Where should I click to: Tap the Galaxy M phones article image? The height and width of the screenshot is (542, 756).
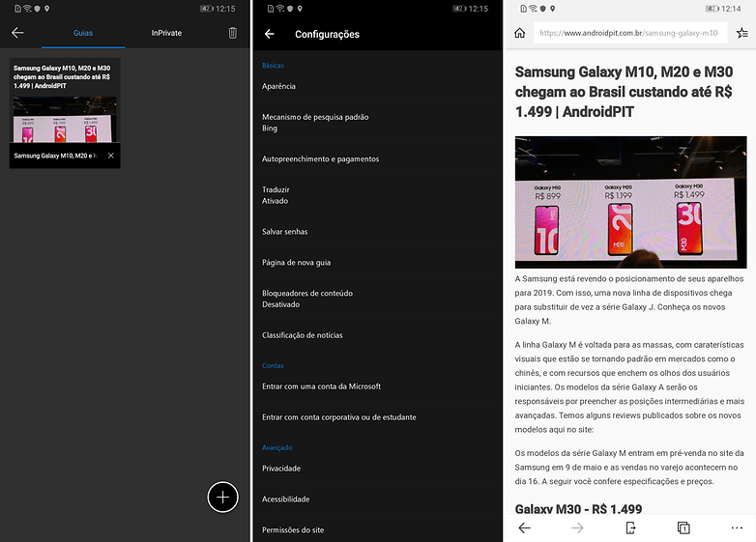tap(630, 202)
